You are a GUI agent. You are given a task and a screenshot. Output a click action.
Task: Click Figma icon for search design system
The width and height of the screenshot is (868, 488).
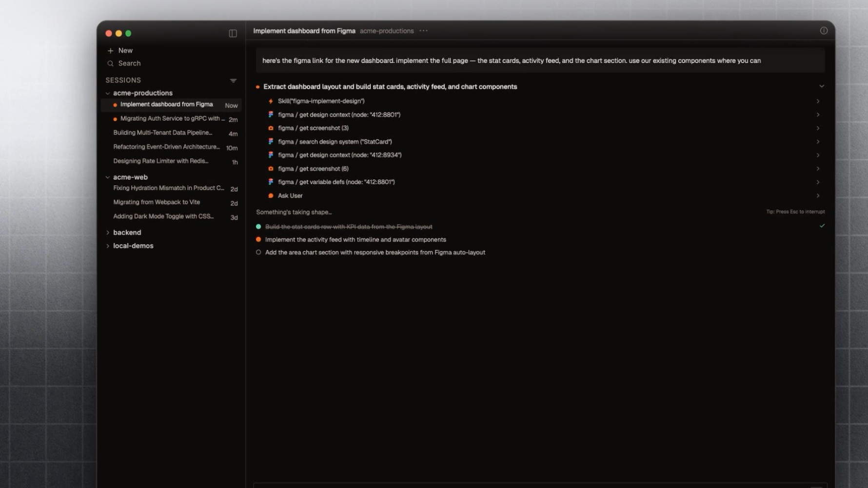pos(271,142)
